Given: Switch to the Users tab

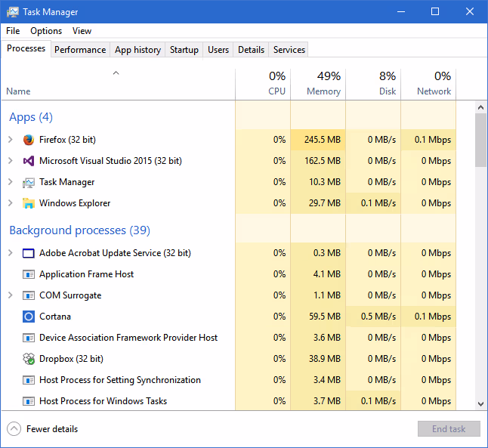Looking at the screenshot, I should (218, 50).
